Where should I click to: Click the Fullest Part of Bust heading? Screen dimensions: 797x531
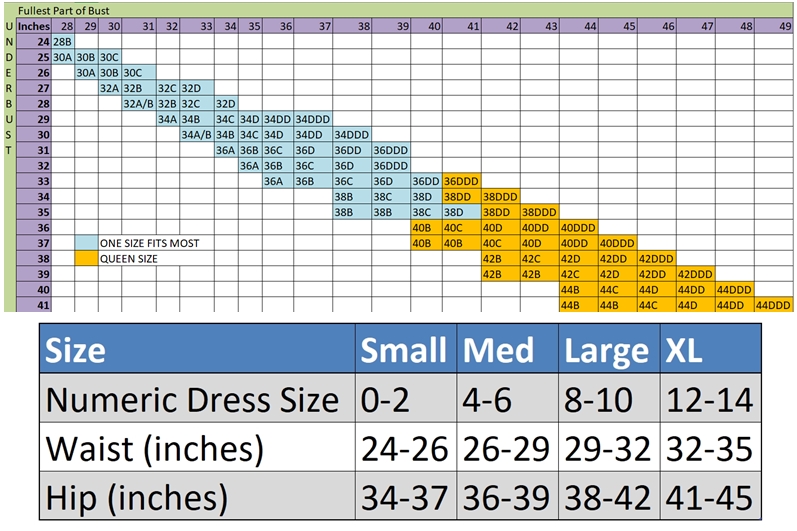click(x=60, y=9)
